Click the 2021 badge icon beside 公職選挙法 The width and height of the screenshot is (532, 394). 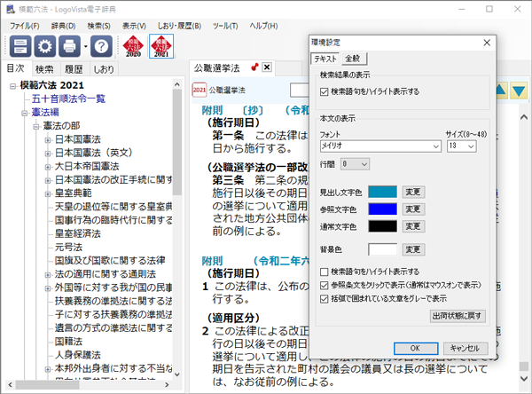(199, 90)
